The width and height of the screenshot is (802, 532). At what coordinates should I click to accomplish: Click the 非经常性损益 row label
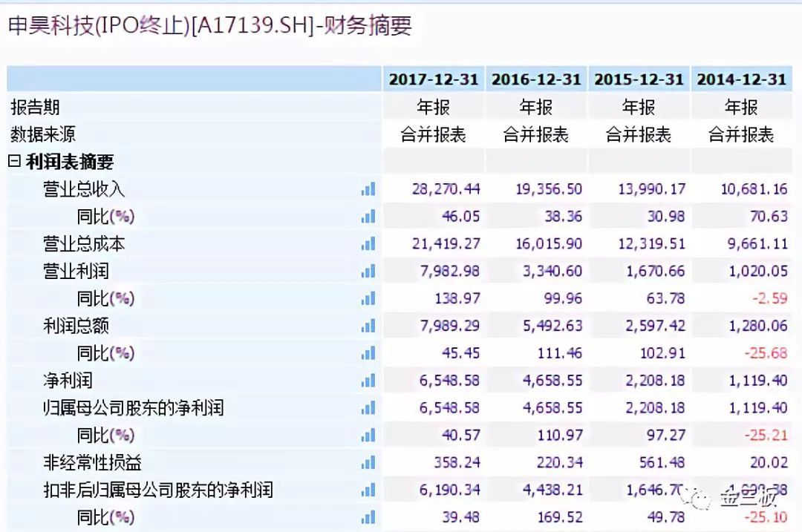pyautogui.click(x=92, y=462)
